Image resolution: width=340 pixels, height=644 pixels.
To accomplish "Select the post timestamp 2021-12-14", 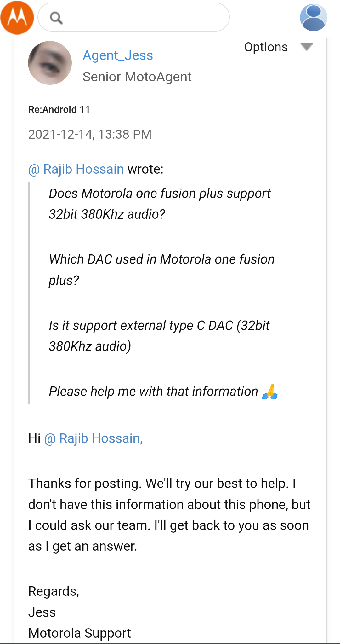I will (90, 134).
